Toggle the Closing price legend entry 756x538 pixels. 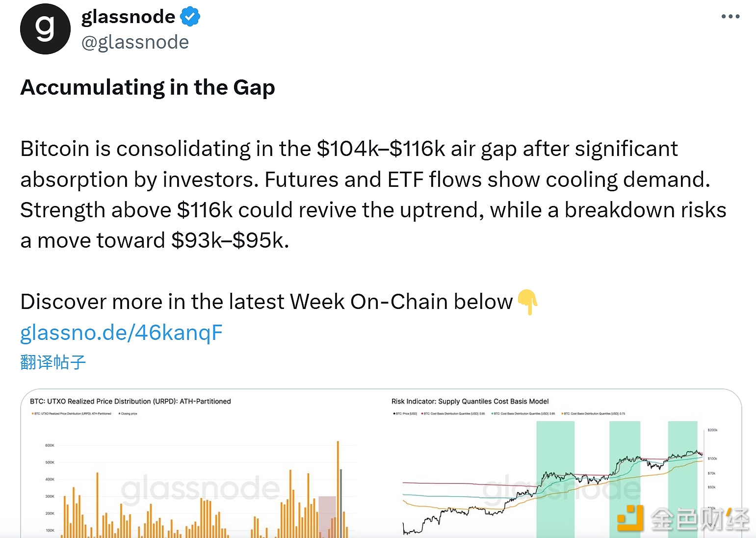pyautogui.click(x=128, y=413)
